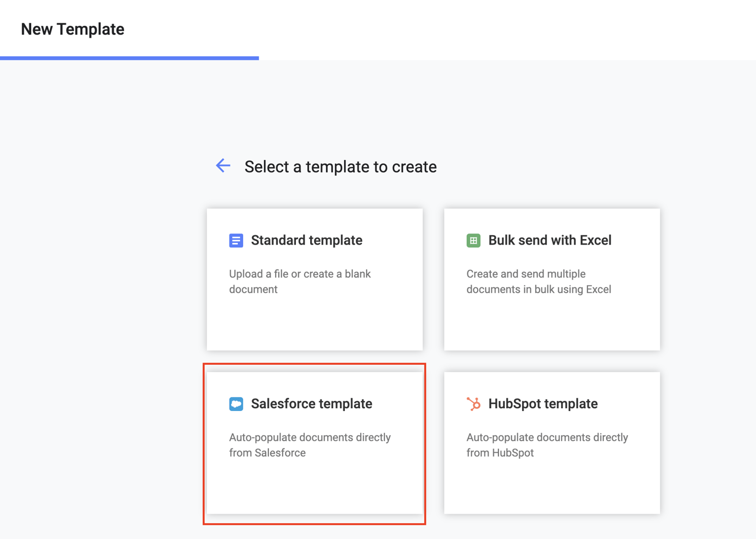Click the Auto-populate from Salesforce description text
This screenshot has height=539, width=756.
pyautogui.click(x=309, y=445)
